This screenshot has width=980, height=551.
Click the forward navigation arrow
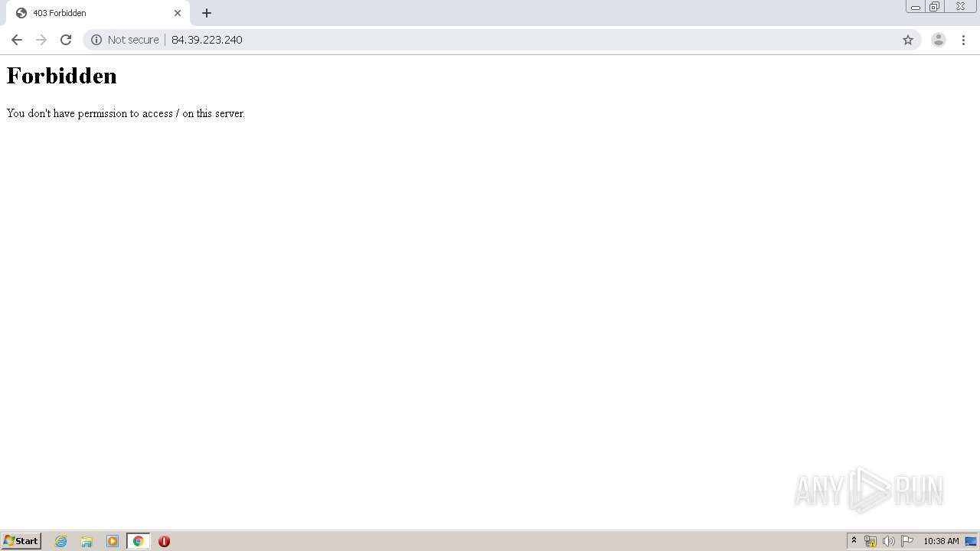(x=41, y=40)
